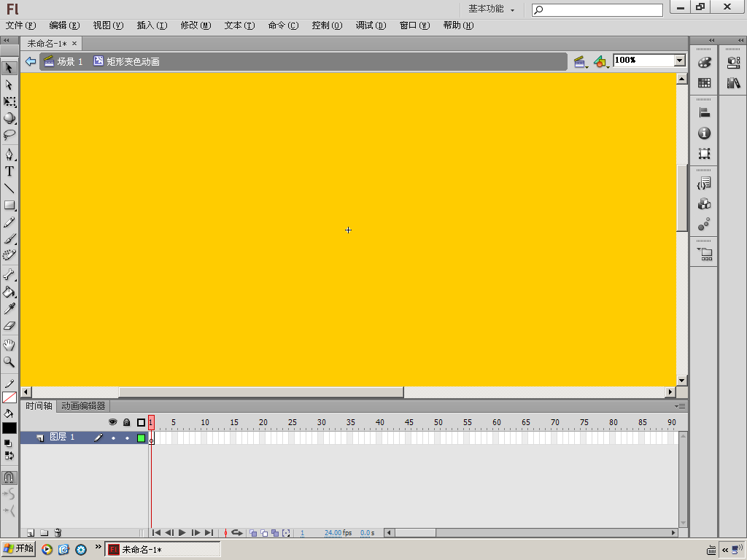Viewport: 747px width, 560px height.
Task: Toggle Onion Skin Outlines button
Action: point(264,533)
